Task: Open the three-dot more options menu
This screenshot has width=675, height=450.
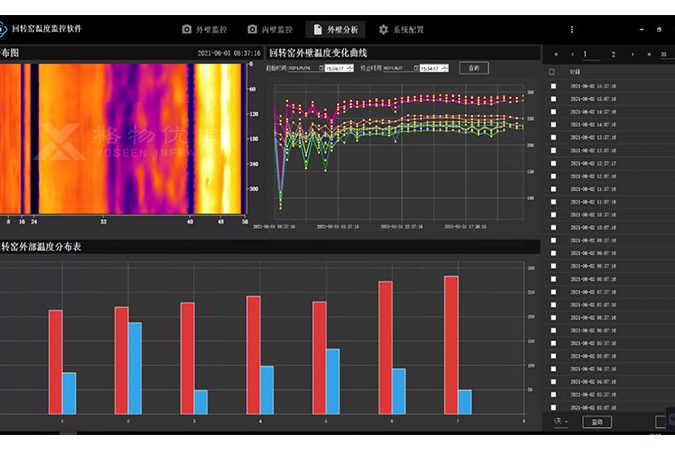Action: coord(573,30)
